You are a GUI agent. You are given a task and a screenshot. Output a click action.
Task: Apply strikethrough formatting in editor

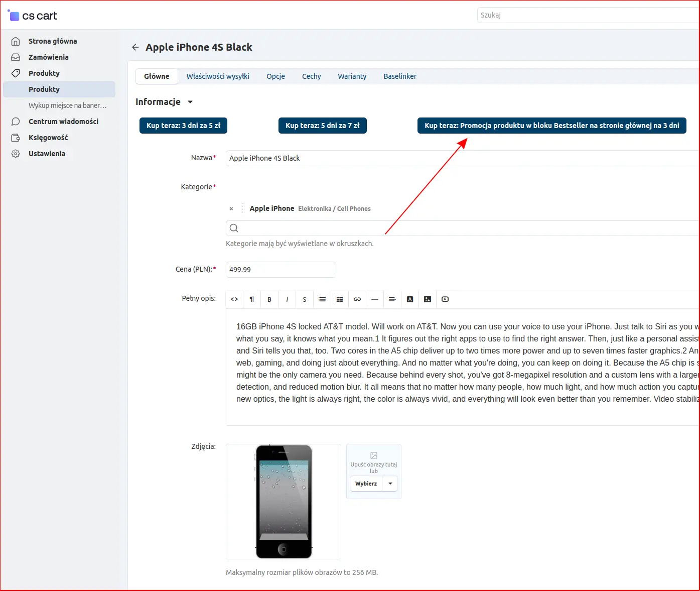305,299
